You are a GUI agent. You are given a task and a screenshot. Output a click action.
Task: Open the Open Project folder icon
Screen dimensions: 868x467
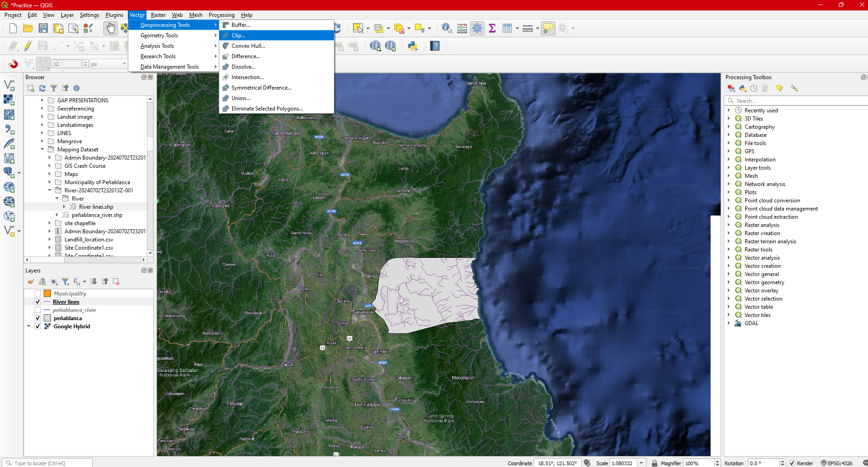pyautogui.click(x=28, y=29)
